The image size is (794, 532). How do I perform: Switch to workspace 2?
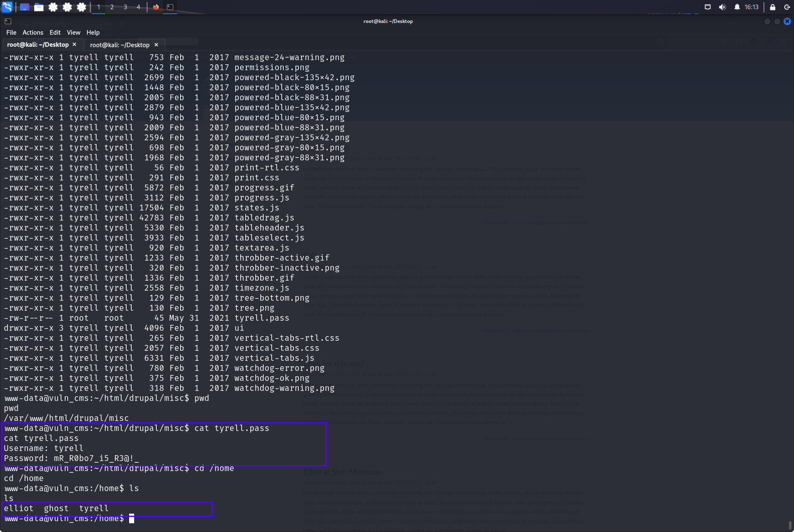pyautogui.click(x=112, y=7)
